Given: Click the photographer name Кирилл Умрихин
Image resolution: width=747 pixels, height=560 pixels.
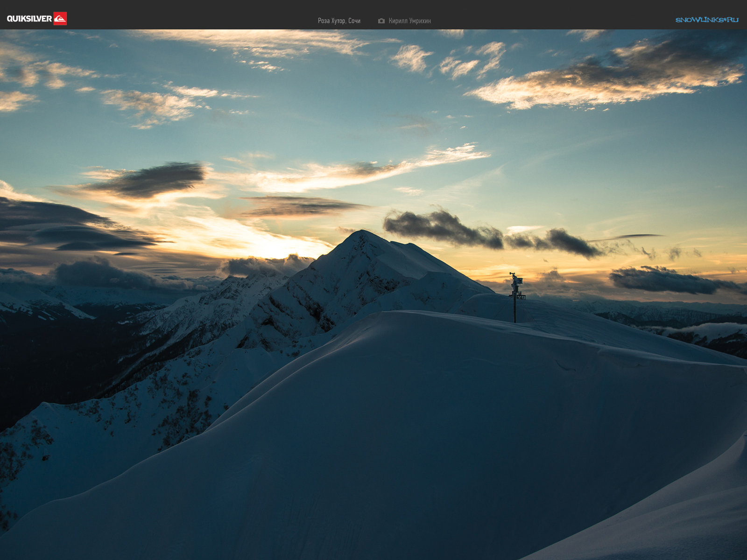Looking at the screenshot, I should click(x=409, y=21).
